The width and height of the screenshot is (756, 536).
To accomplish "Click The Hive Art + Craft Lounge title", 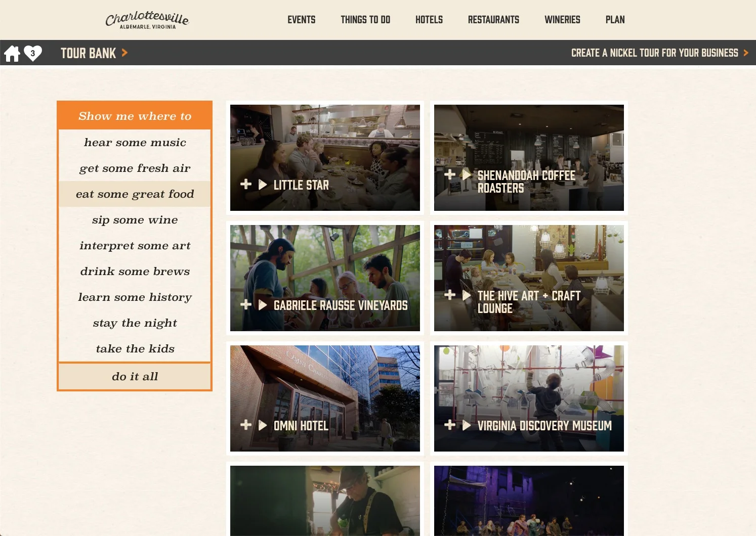I will pyautogui.click(x=529, y=302).
